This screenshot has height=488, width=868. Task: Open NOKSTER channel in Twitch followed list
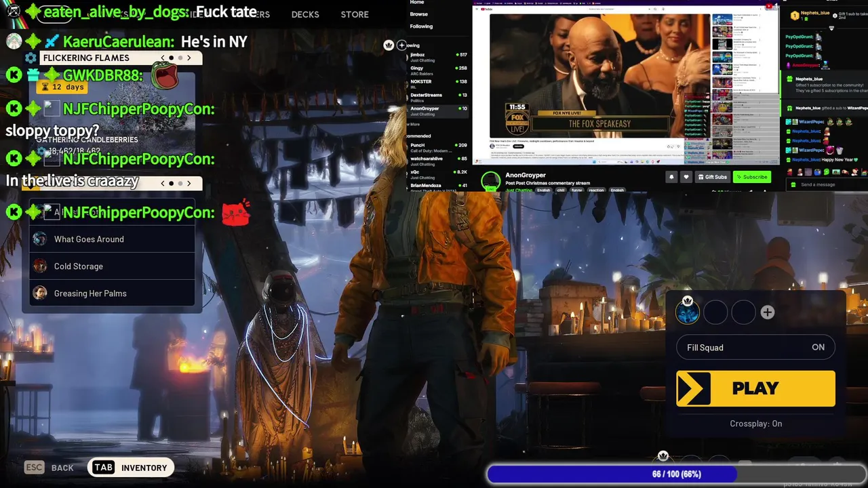coord(439,84)
